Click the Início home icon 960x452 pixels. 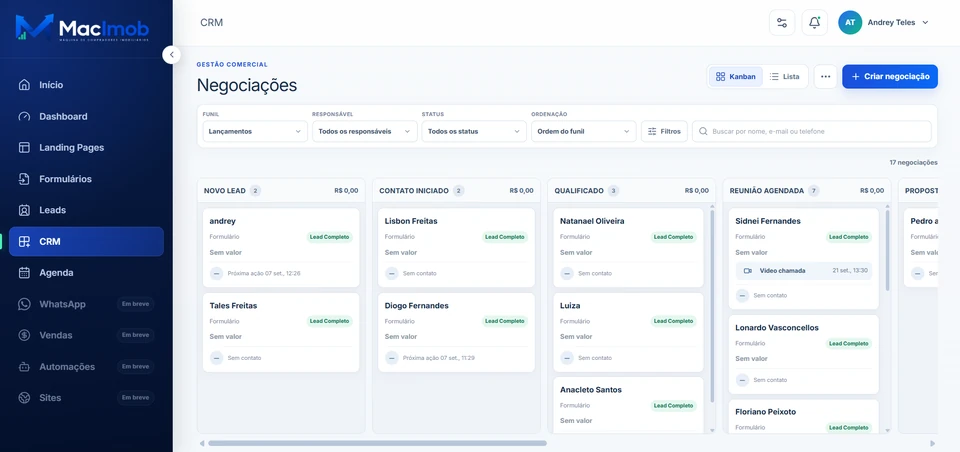24,85
